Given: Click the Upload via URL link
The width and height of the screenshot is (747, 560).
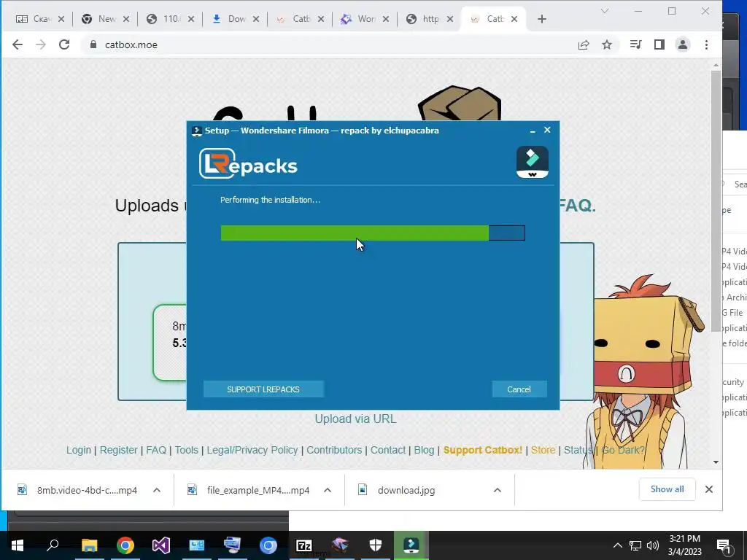Looking at the screenshot, I should 355,419.
